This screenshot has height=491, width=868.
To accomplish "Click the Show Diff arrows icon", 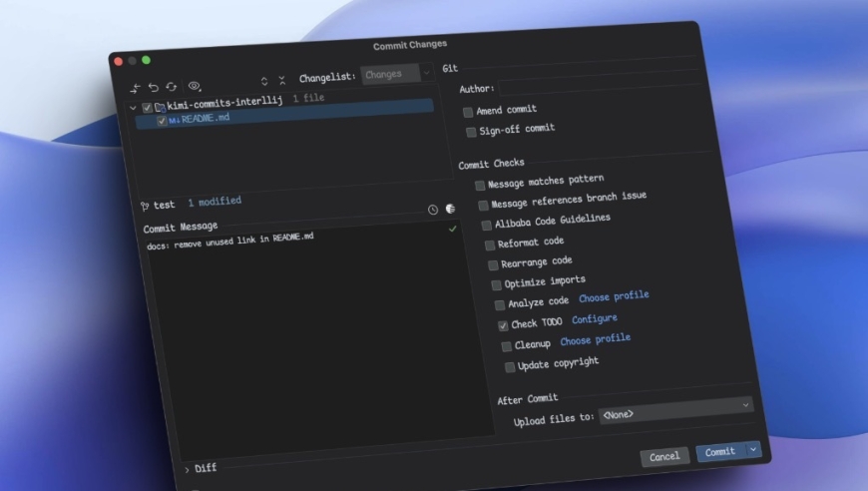I will coord(136,89).
